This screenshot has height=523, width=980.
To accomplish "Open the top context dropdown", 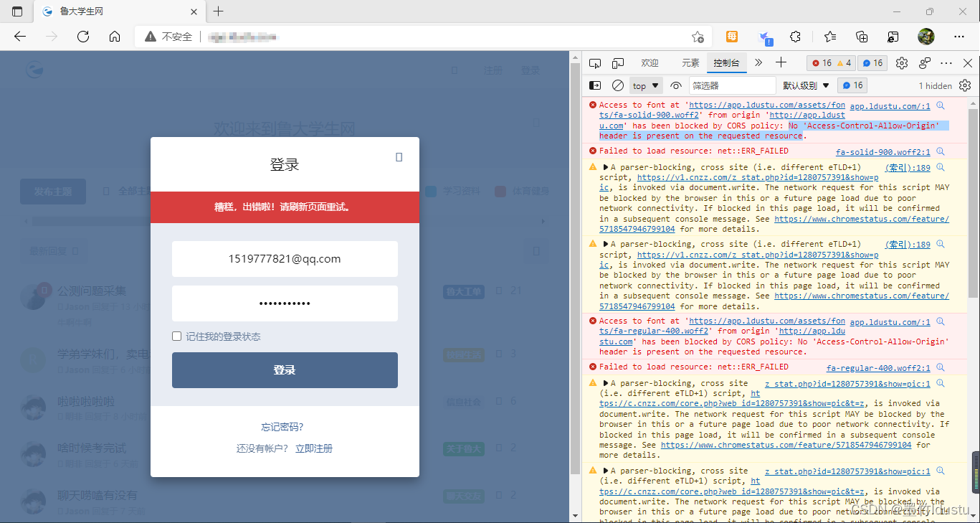I will click(646, 85).
